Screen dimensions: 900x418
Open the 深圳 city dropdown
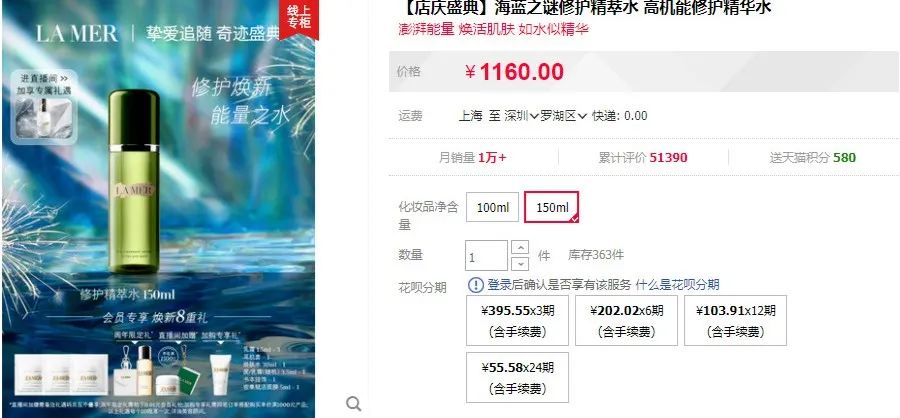click(521, 116)
